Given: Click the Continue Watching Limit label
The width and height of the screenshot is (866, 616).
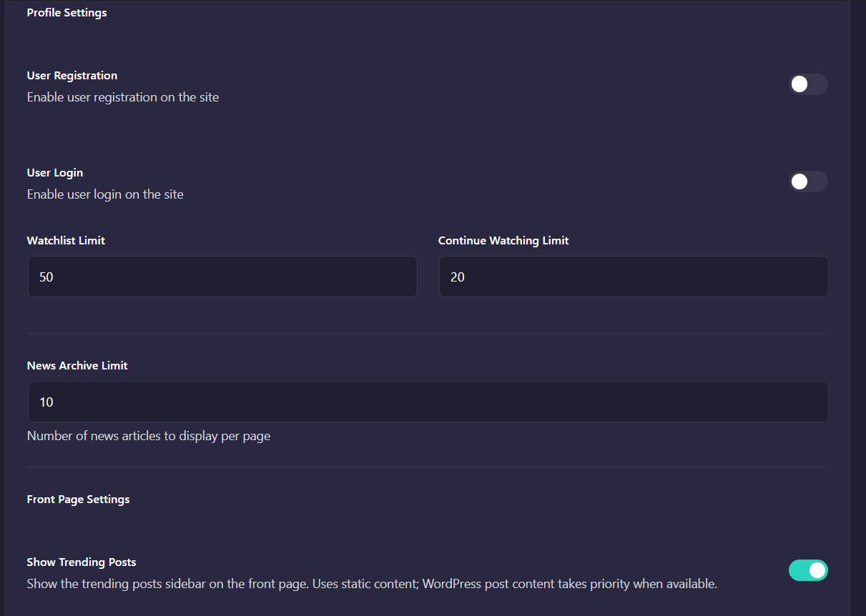Looking at the screenshot, I should coord(503,240).
